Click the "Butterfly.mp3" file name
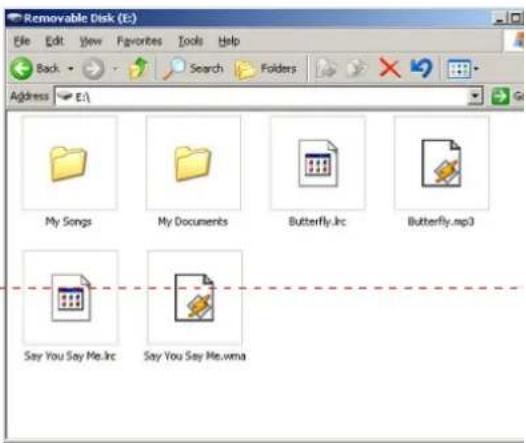526x443 pixels. coord(441,222)
